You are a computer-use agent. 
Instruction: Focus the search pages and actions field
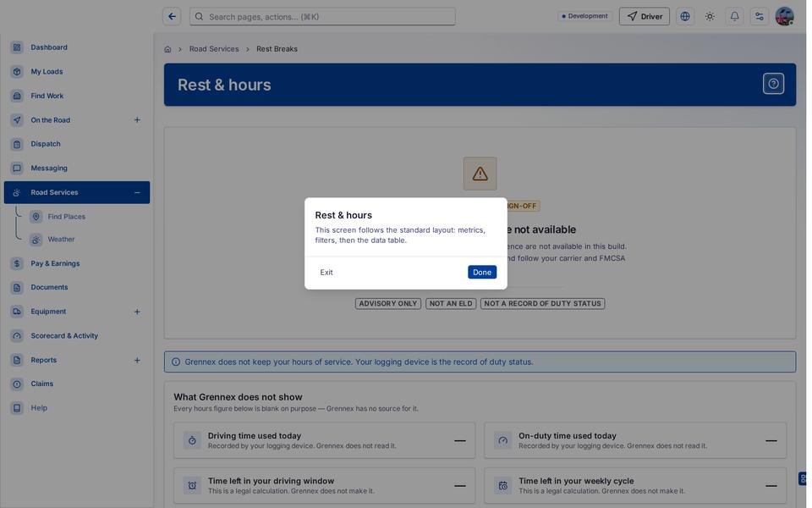click(322, 17)
